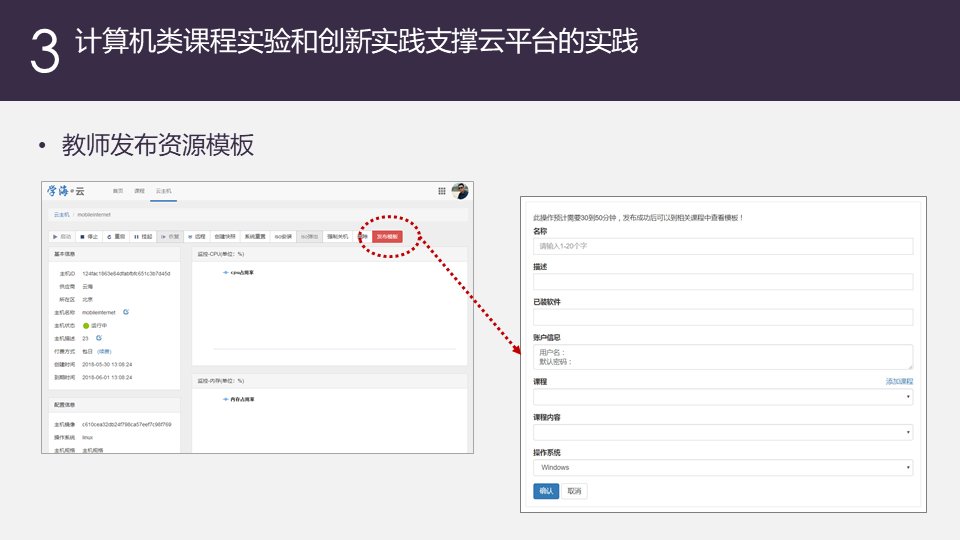Click the edit icon next to 主机描述 23
Screen dimensions: 960x540
[99, 338]
